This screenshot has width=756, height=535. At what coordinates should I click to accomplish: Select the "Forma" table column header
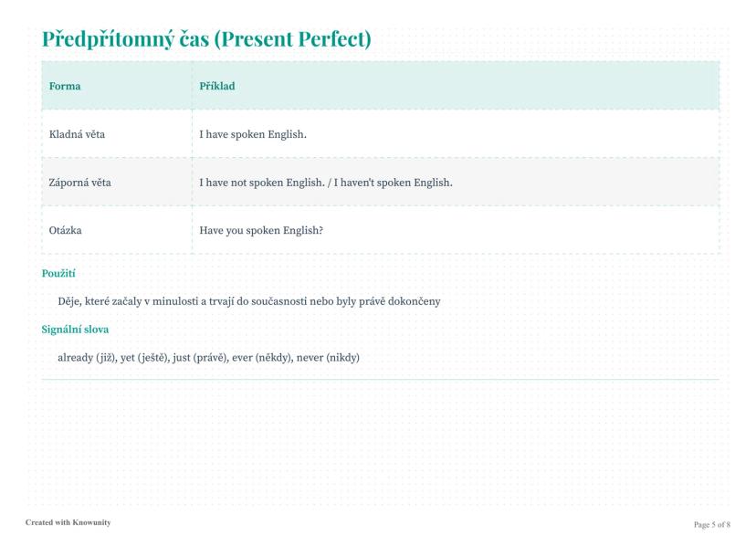(64, 86)
